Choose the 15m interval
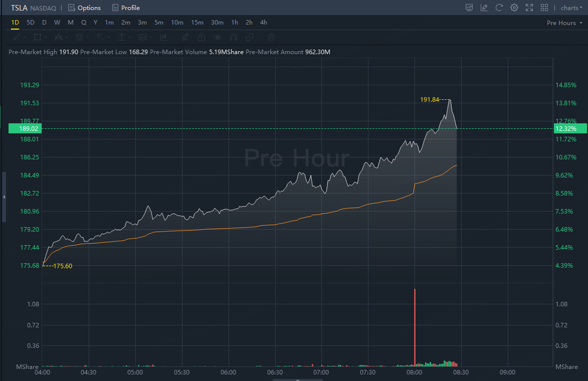 [x=197, y=23]
